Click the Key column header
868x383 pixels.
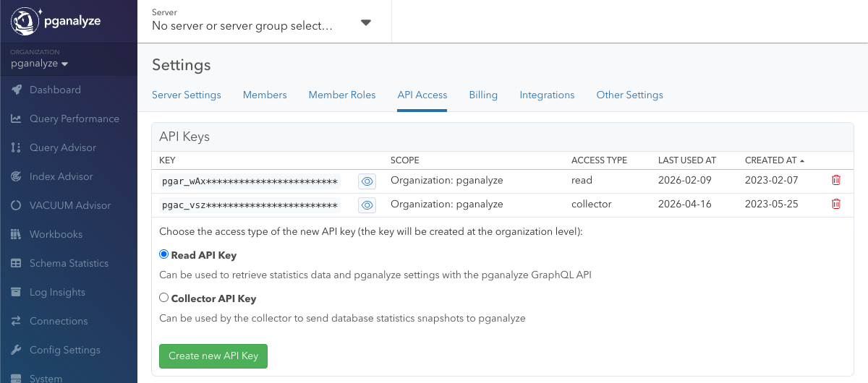[x=167, y=160]
